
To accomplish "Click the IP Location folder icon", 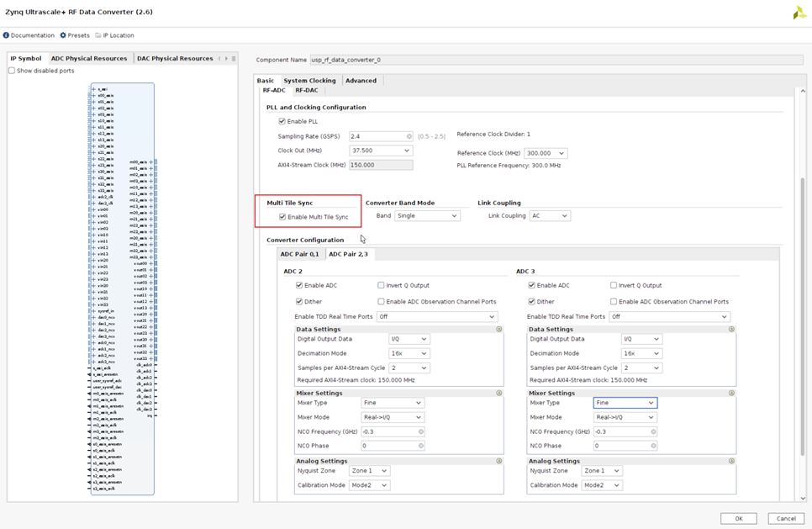I will 97,35.
